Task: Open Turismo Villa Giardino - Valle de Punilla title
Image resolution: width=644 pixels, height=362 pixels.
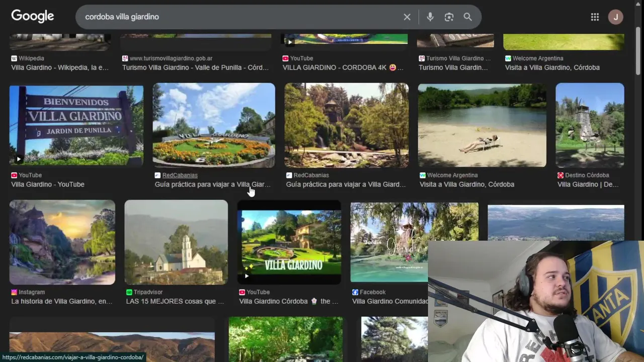Action: (196, 67)
